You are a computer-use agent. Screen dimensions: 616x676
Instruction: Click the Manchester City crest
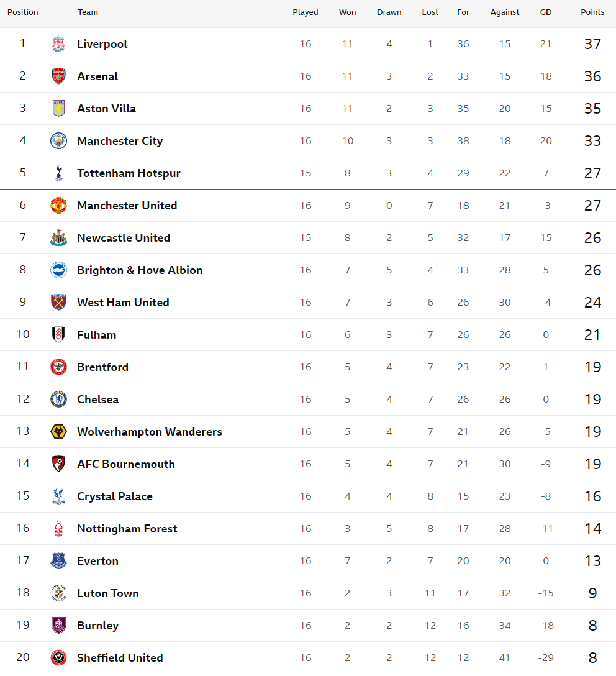(58, 141)
